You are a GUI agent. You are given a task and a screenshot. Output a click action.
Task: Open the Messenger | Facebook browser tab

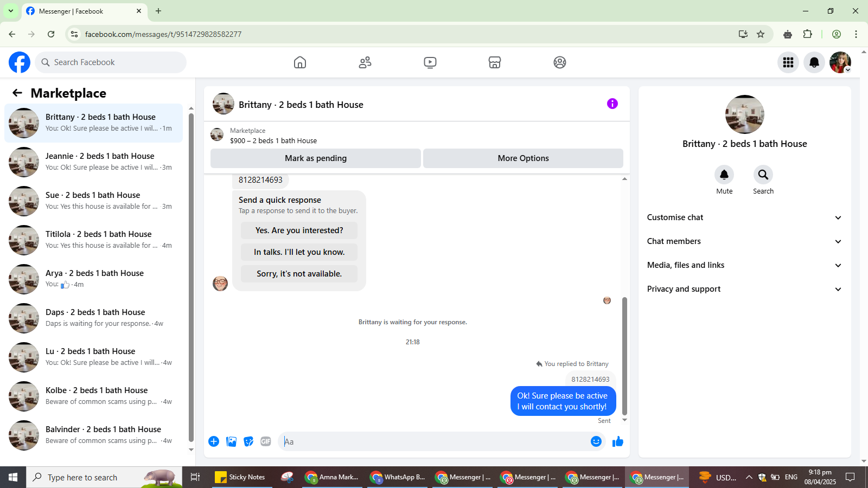click(x=84, y=11)
